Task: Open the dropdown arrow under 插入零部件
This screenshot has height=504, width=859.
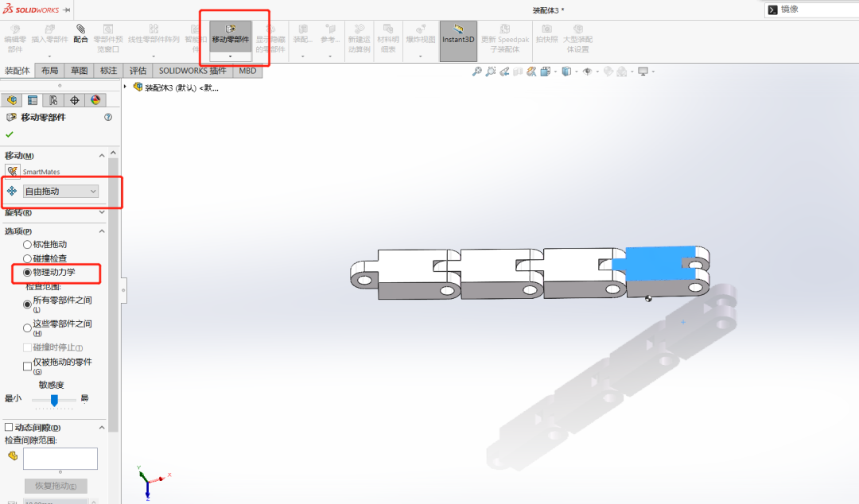Action: click(49, 56)
